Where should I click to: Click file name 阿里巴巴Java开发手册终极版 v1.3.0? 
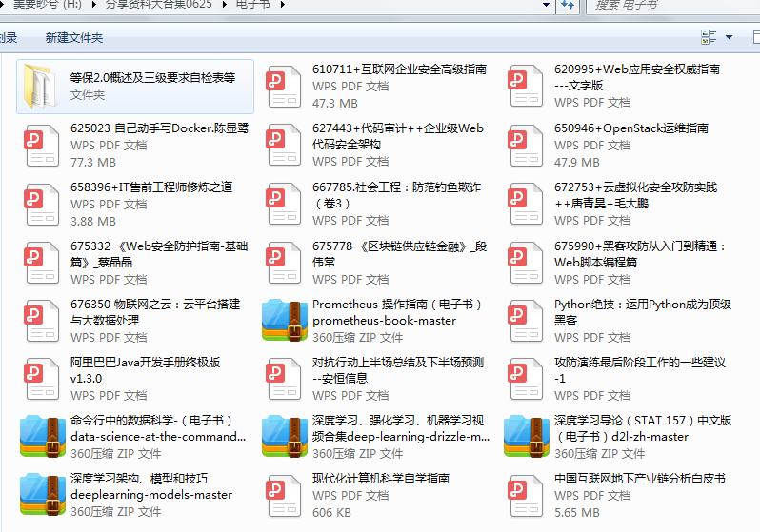point(146,370)
